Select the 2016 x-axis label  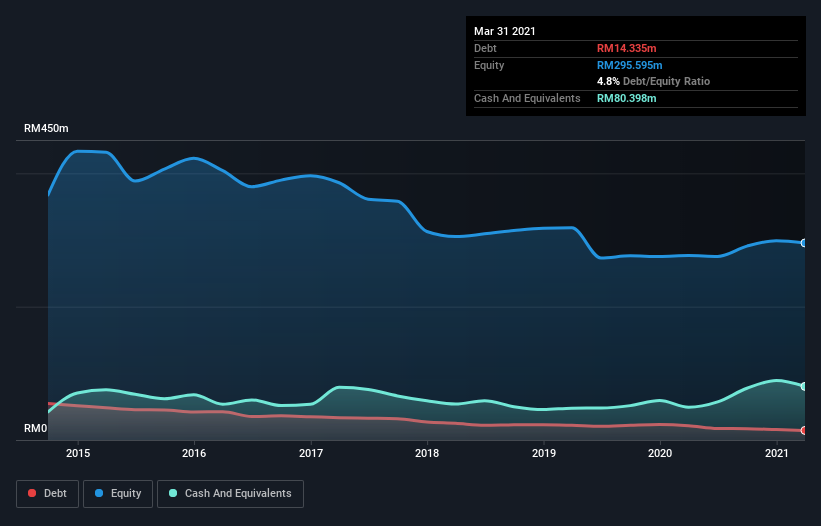click(x=194, y=454)
